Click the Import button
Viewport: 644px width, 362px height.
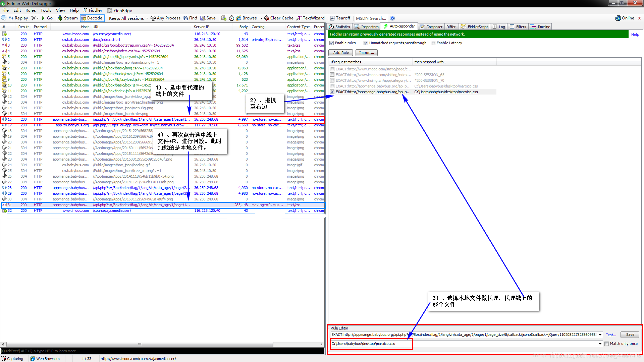point(367,53)
